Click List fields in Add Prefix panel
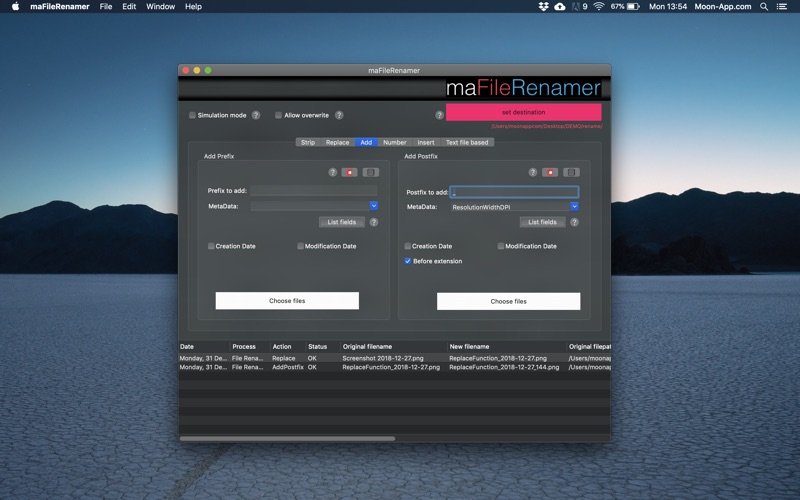This screenshot has width=800, height=500. pos(342,222)
